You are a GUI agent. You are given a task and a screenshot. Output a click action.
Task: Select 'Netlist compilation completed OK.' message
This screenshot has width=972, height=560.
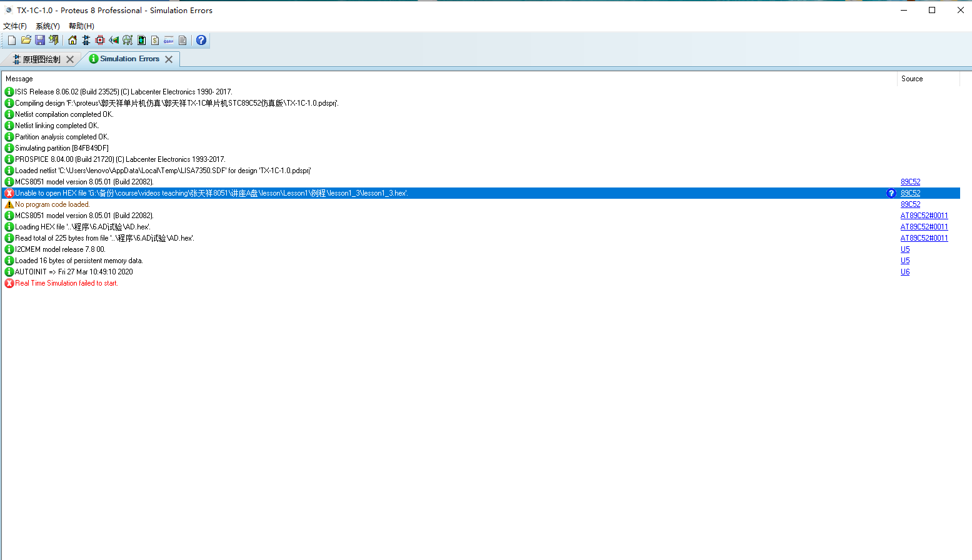(64, 114)
